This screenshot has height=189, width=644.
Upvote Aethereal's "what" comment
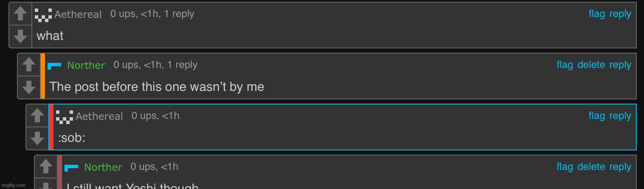(20, 14)
